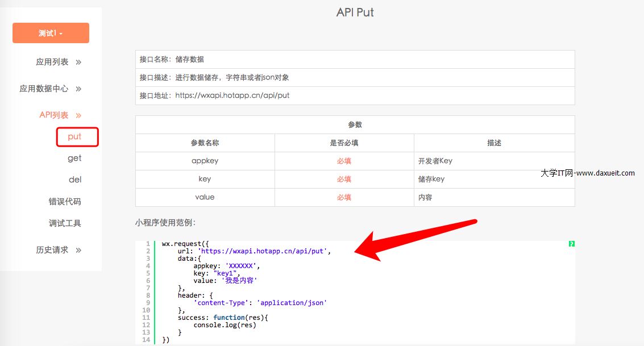
Task: Launch the 调试工具 page
Action: coord(65,223)
